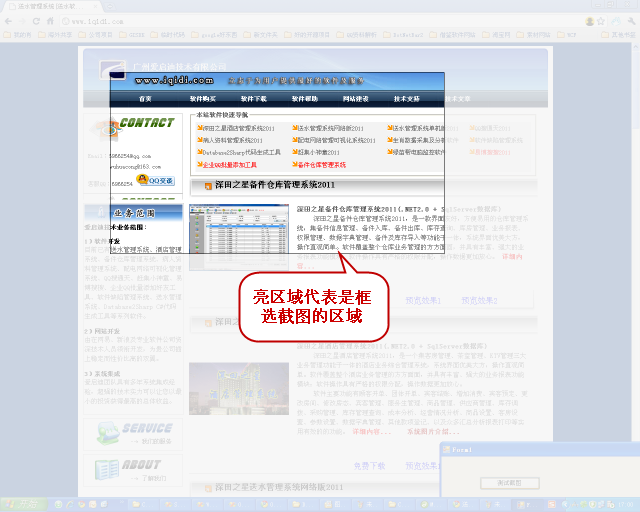Open the hotel management system image thumbnail
This screenshot has width=640, height=512.
click(239, 388)
